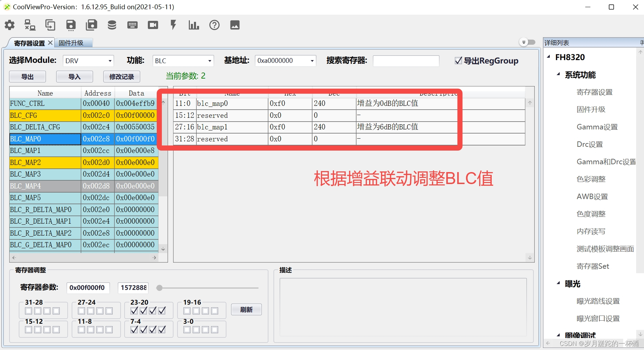Uncheck the last checkbox in 7-4 group

click(162, 329)
